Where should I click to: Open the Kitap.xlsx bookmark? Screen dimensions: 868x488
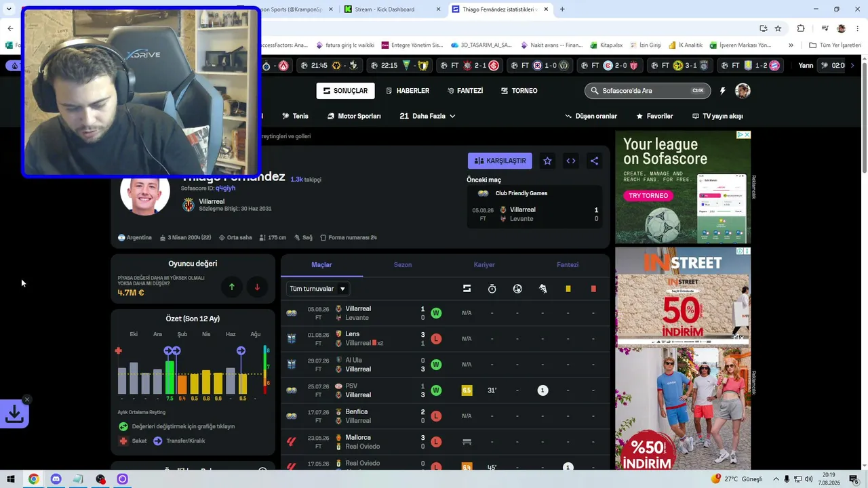coord(606,45)
